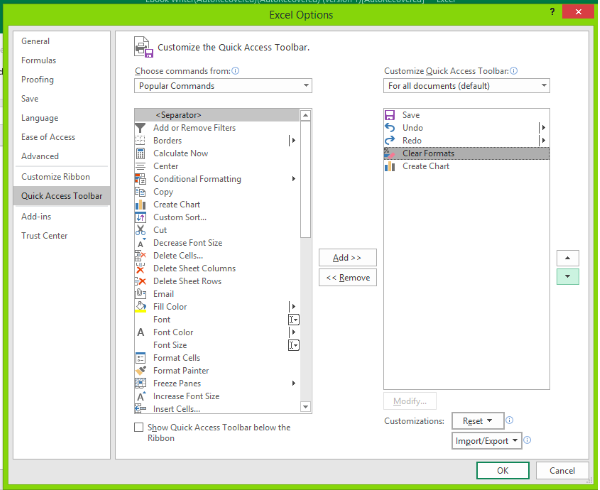Click the commands list scrollbar down arrow
Viewport: 600px width, 490px height.
tap(305, 407)
